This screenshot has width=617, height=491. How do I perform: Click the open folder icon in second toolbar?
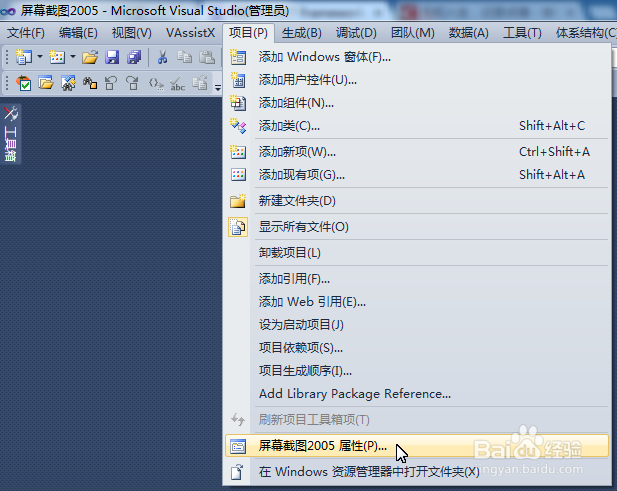pyautogui.click(x=46, y=83)
